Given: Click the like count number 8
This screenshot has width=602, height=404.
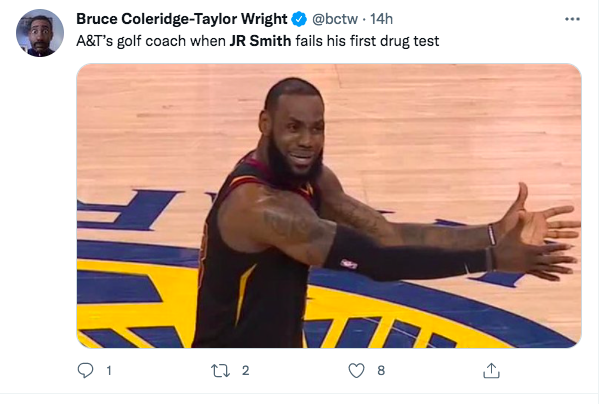Looking at the screenshot, I should tap(381, 371).
